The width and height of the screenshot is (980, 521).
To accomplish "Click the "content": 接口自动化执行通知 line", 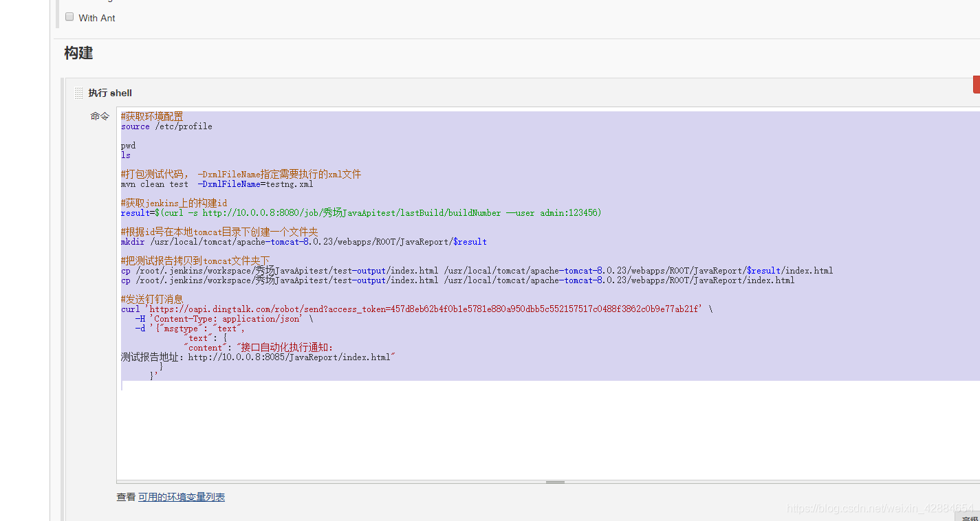I will click(259, 348).
